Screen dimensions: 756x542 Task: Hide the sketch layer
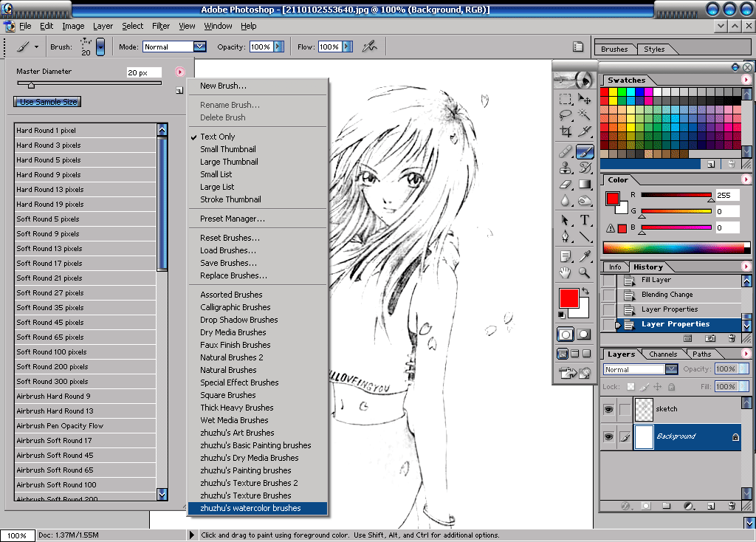pyautogui.click(x=609, y=409)
